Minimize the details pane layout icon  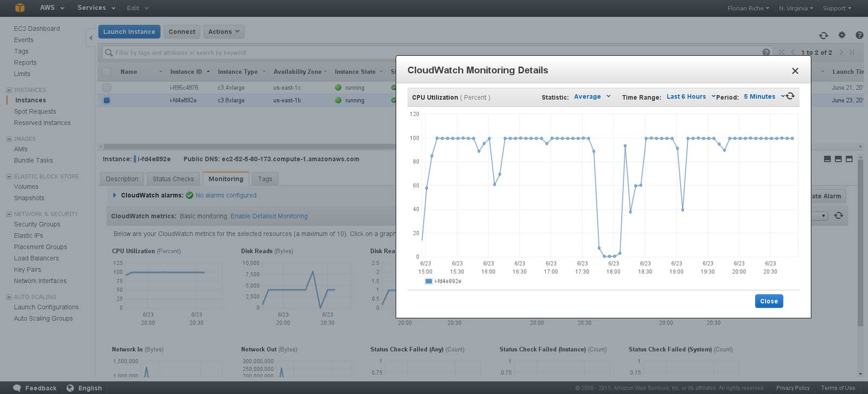(x=827, y=159)
